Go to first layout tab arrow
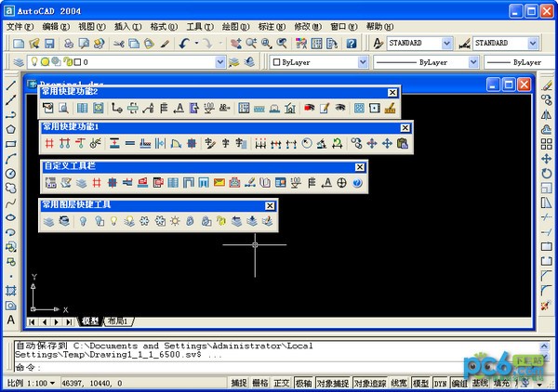 tap(32, 322)
